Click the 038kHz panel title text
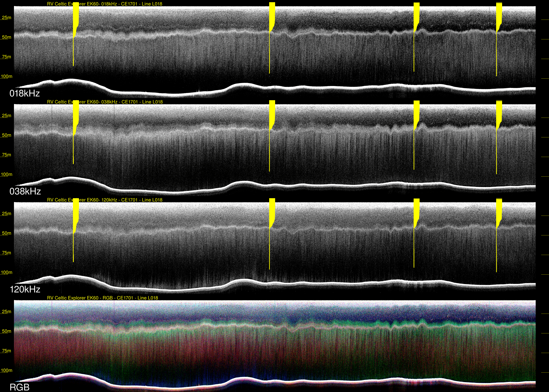 point(105,102)
